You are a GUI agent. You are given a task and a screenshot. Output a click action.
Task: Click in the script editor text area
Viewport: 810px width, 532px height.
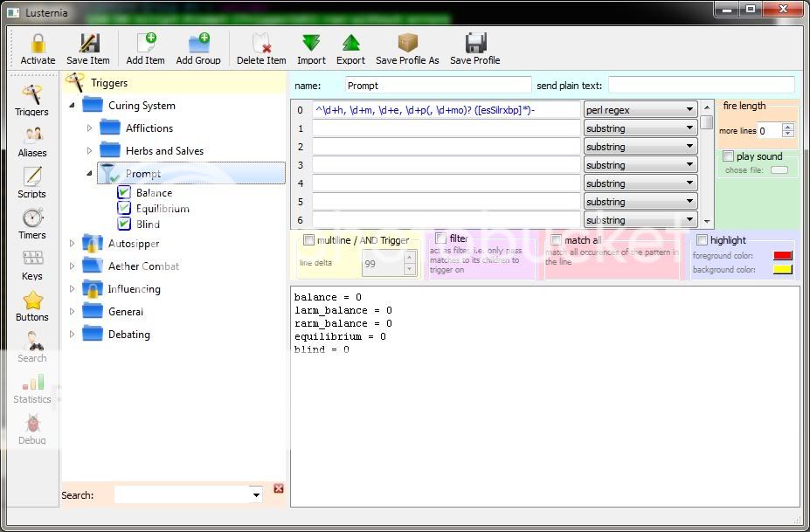click(x=545, y=397)
